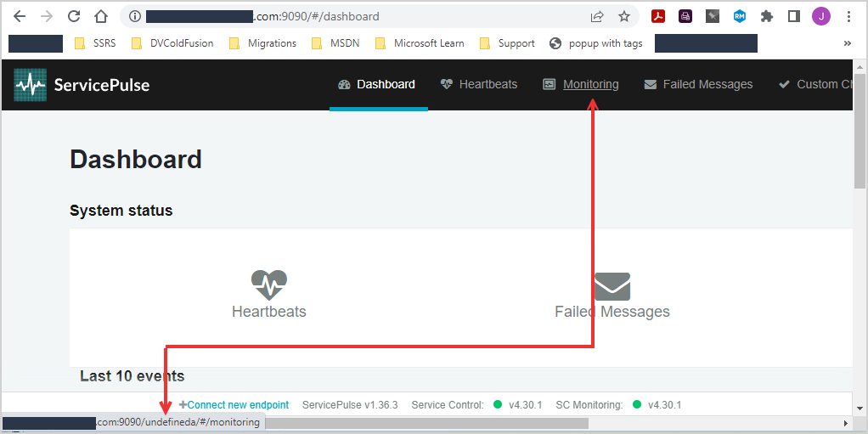868x434 pixels.
Task: Click the ServicePulse v1.36.3 text
Action: (x=350, y=405)
